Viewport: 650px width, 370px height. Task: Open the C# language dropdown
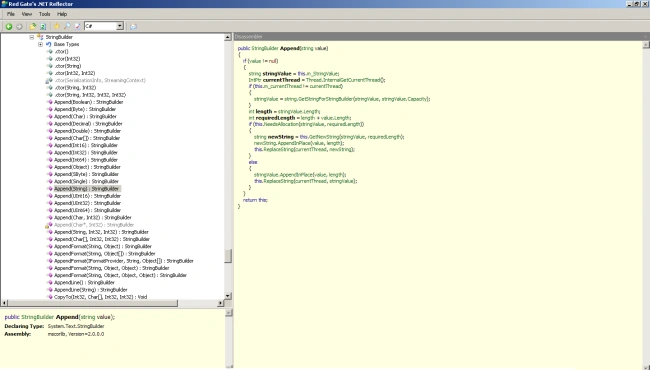pos(120,26)
